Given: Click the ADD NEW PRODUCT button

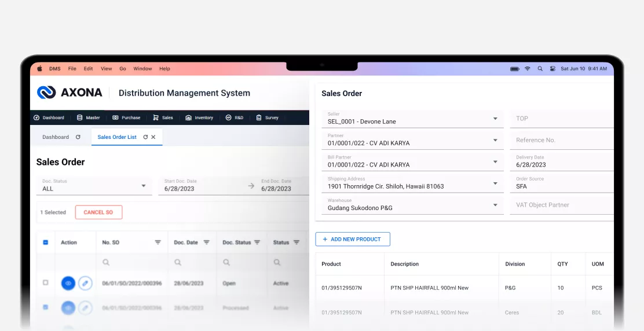Looking at the screenshot, I should click(352, 239).
